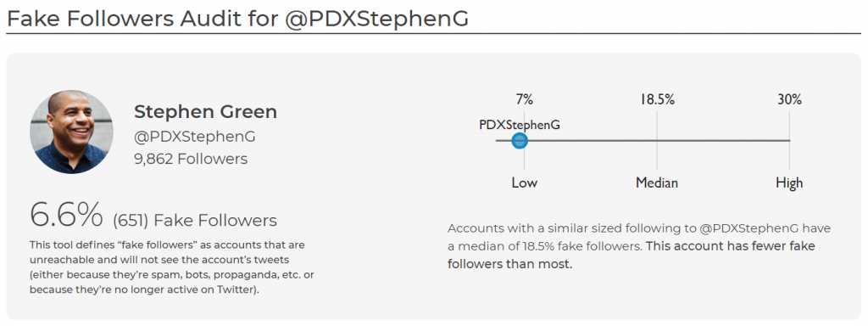Click Stephen Green's profile photo
Viewport: 868px width, 326px height.
pos(71,132)
